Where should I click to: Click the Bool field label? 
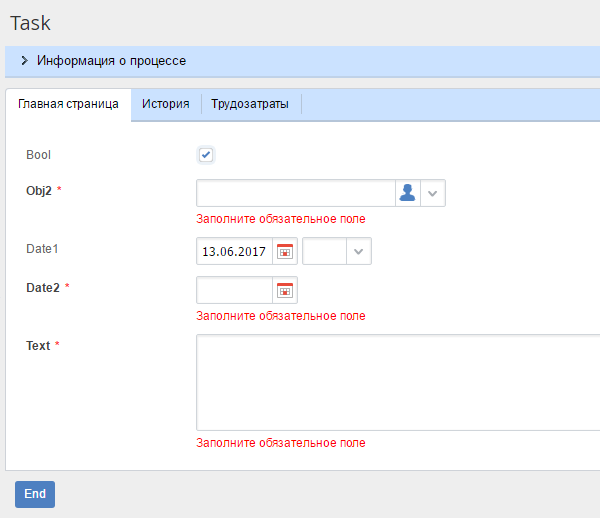coord(38,155)
